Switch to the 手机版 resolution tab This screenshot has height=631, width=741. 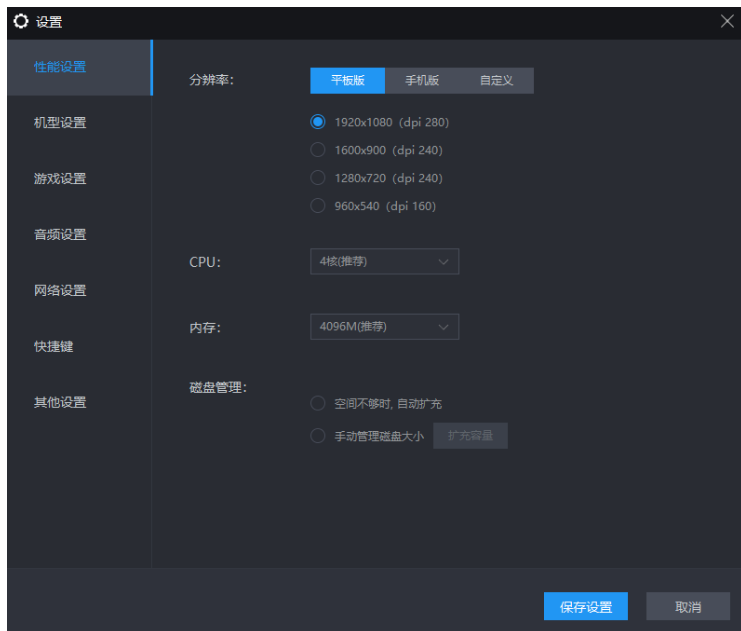(422, 81)
